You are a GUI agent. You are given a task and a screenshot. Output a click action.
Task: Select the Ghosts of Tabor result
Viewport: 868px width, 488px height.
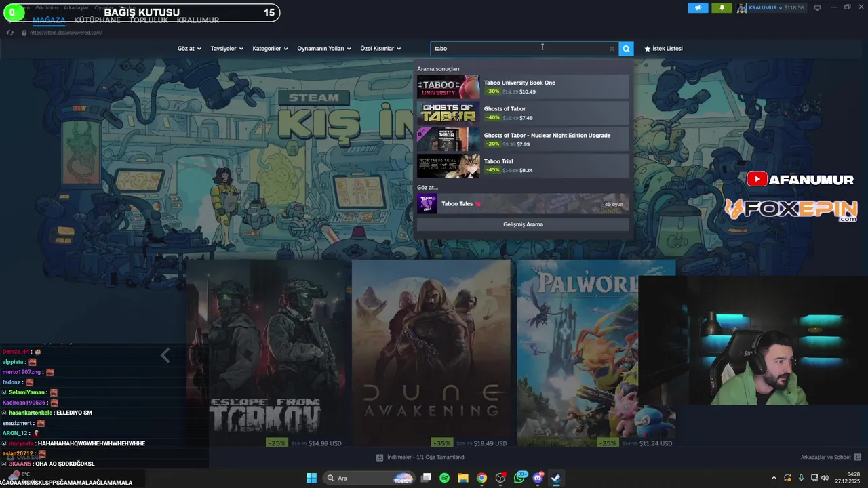coord(523,113)
